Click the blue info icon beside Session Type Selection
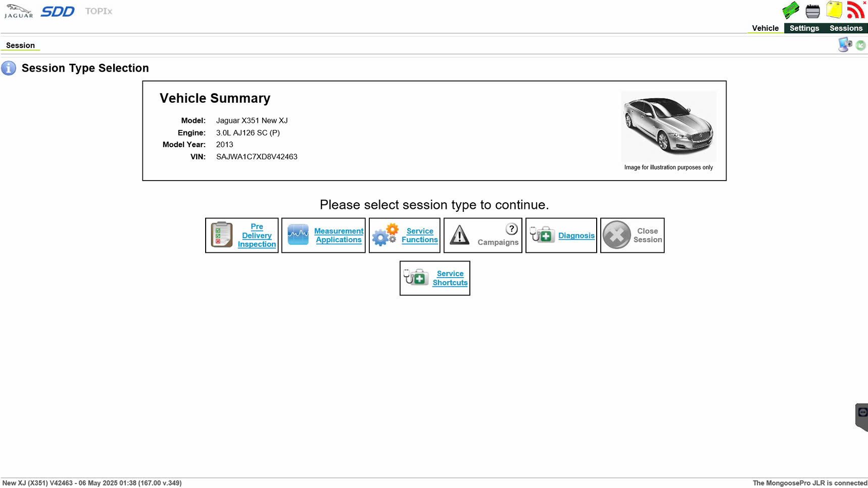 [9, 68]
